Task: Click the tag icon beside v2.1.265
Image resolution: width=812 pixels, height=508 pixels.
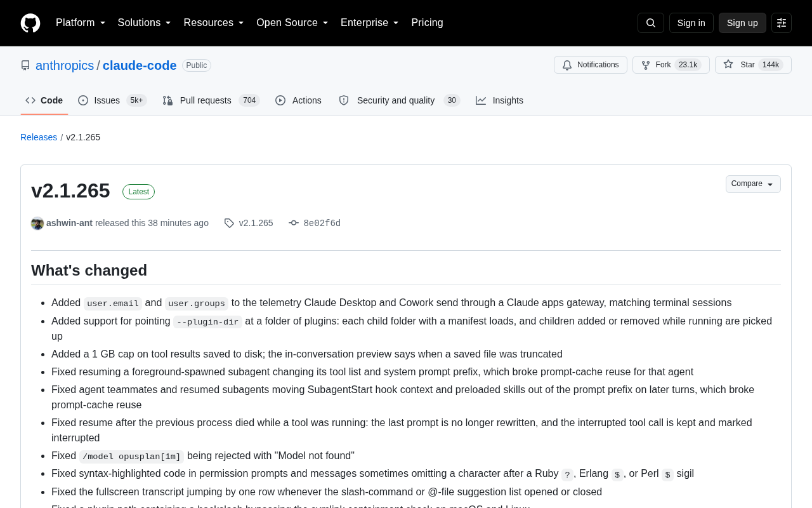Action: coord(229,224)
